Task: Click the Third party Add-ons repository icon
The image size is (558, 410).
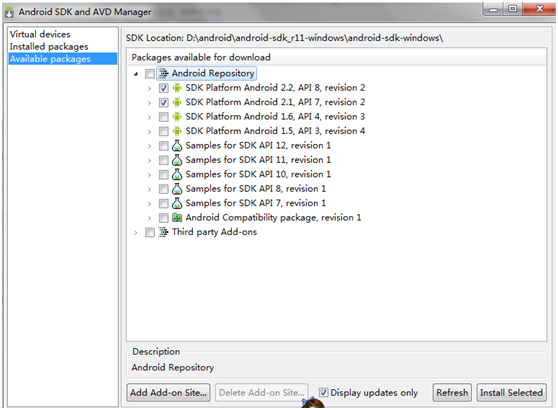Action: [x=163, y=232]
